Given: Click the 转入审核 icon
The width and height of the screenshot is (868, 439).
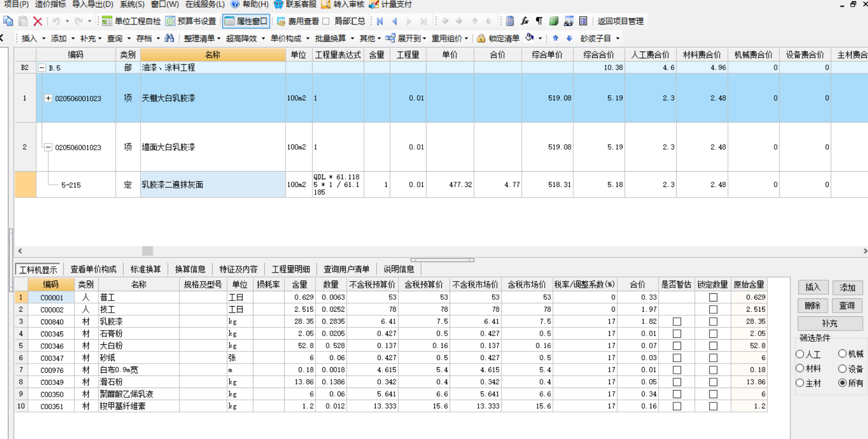Looking at the screenshot, I should pyautogui.click(x=326, y=4).
